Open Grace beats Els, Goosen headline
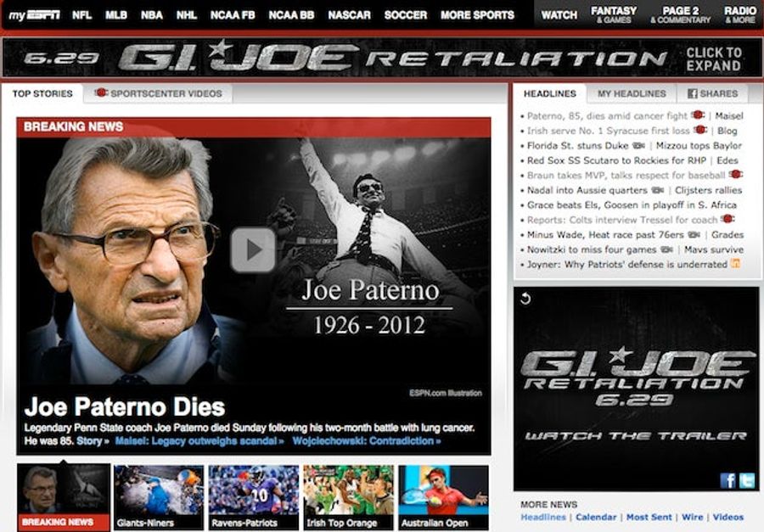764x532 pixels. tap(632, 205)
